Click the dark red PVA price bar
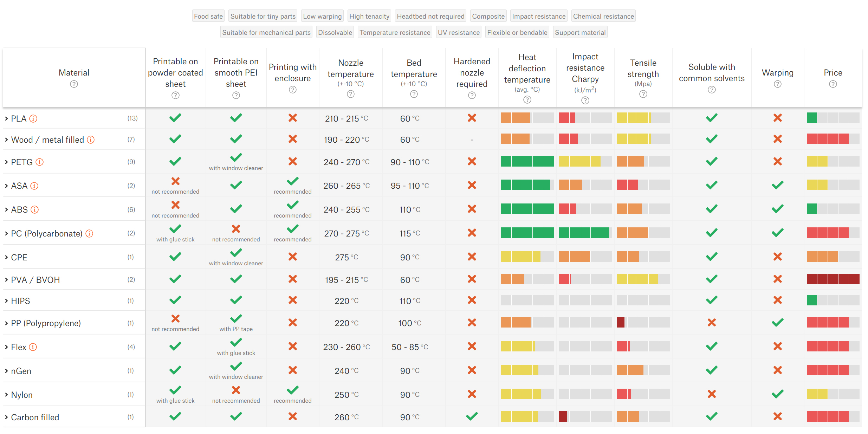 (x=833, y=279)
